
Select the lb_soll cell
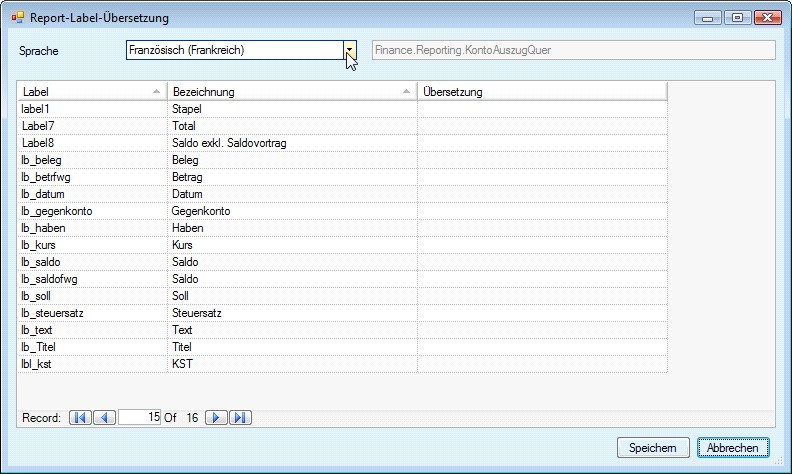(92, 296)
